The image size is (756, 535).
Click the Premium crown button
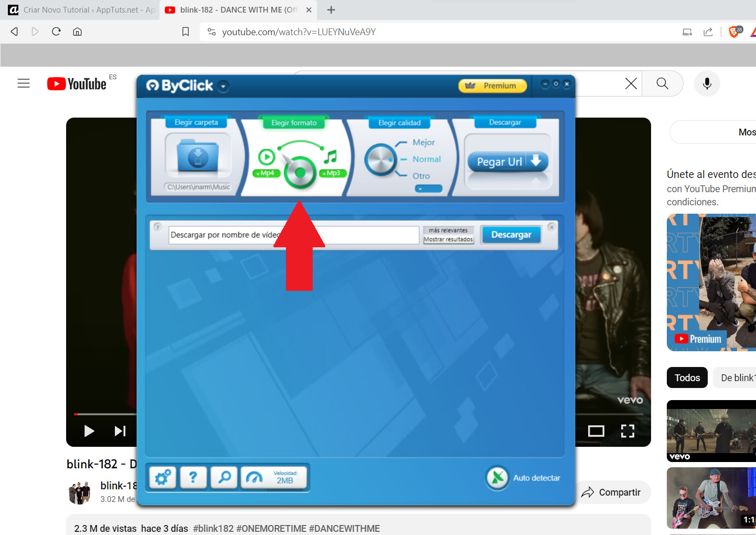[x=492, y=86]
